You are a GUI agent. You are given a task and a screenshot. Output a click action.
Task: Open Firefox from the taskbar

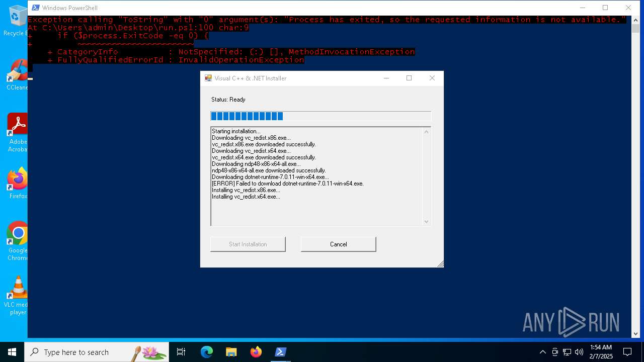pyautogui.click(x=256, y=352)
